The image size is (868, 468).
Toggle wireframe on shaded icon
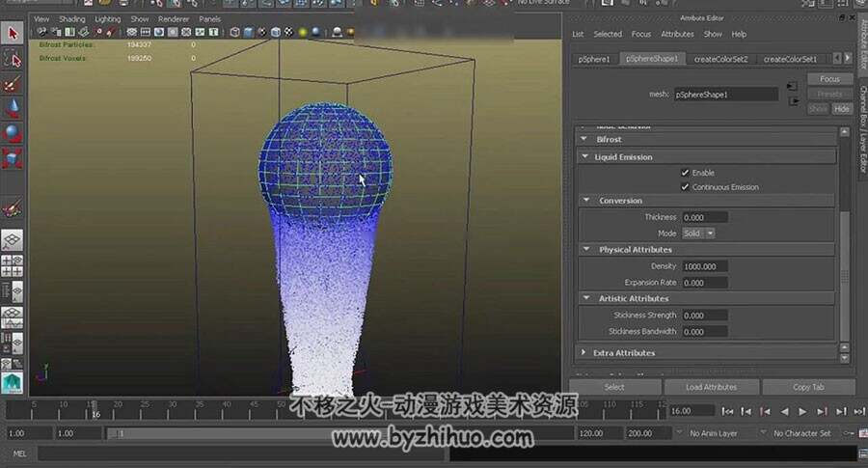[276, 32]
